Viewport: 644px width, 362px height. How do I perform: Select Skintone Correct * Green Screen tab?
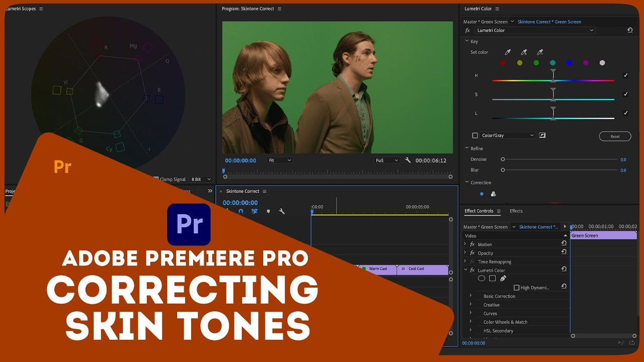549,22
